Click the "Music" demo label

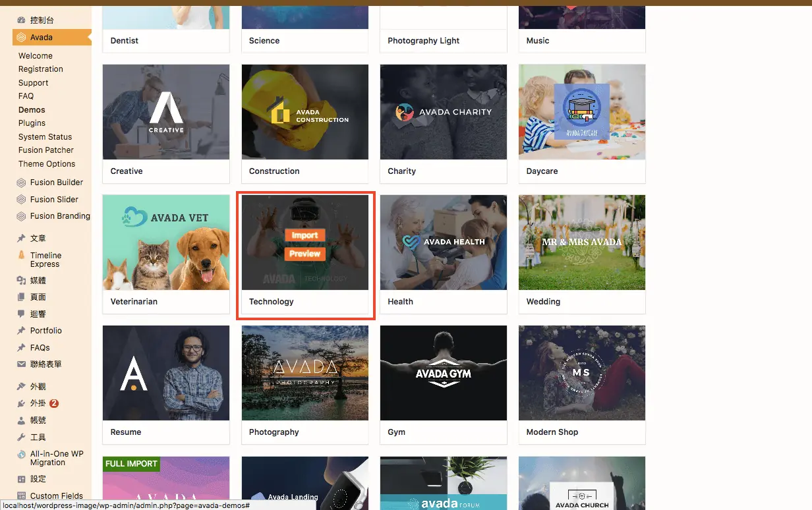point(538,41)
